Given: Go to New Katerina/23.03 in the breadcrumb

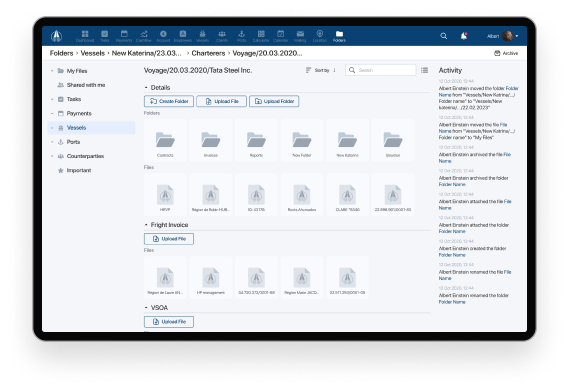Looking at the screenshot, I should pos(147,53).
